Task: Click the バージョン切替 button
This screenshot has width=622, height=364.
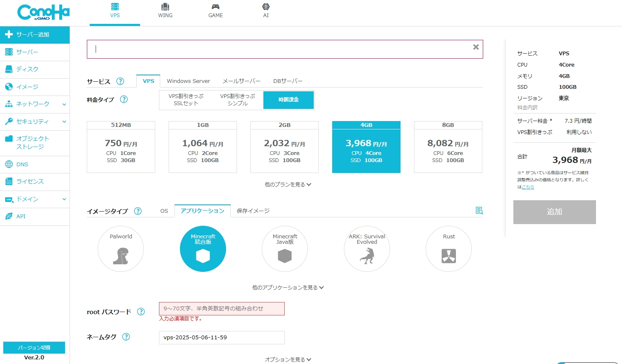Action: [34, 348]
